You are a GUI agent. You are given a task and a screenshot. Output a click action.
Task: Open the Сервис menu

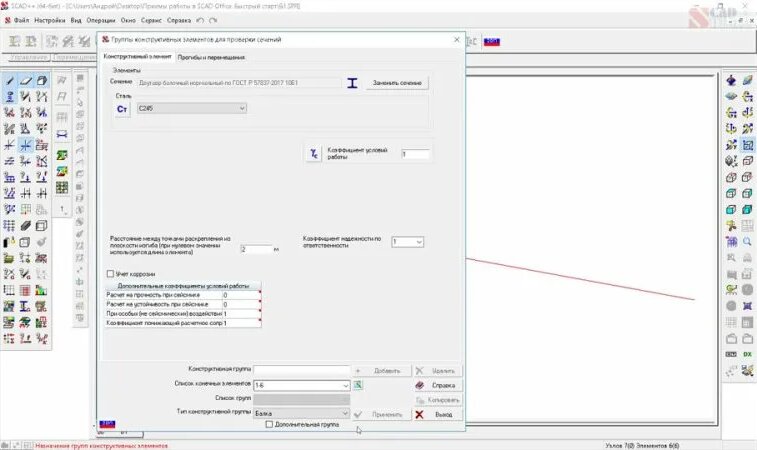tap(151, 20)
